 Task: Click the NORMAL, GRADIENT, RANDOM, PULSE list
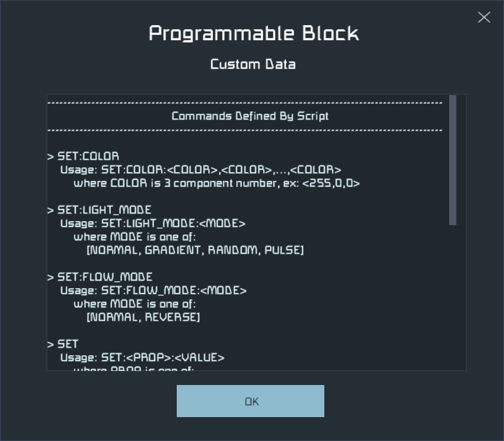tap(195, 250)
